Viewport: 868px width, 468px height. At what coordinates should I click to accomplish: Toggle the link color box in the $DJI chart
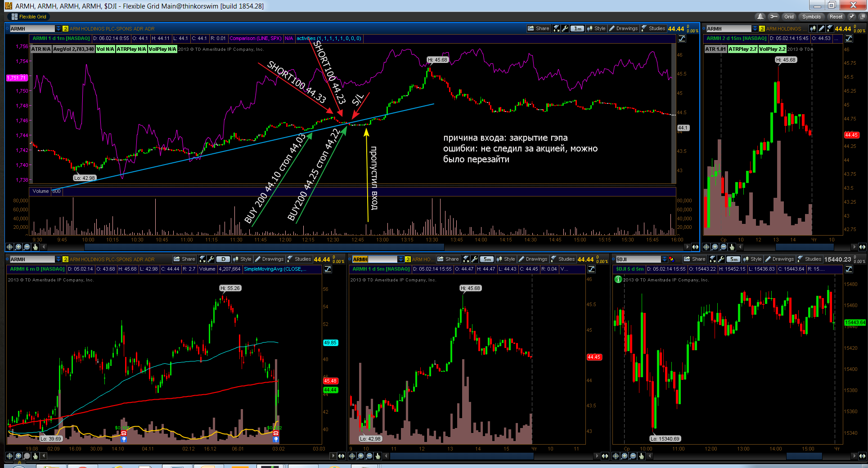[671, 259]
